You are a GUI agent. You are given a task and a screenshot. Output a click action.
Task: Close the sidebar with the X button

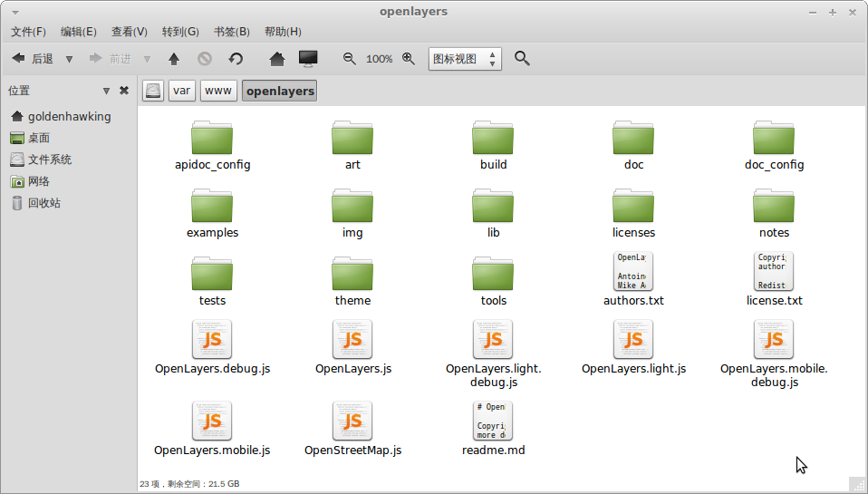click(x=124, y=91)
